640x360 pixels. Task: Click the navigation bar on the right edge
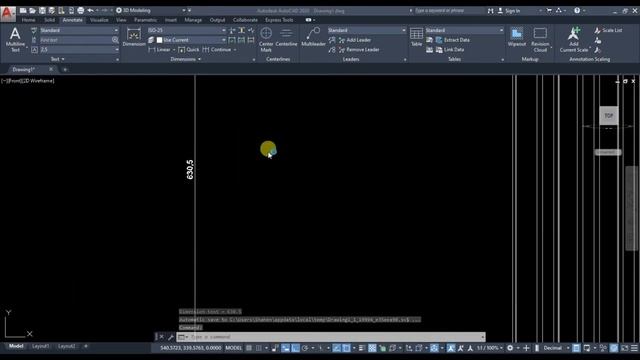point(631,208)
